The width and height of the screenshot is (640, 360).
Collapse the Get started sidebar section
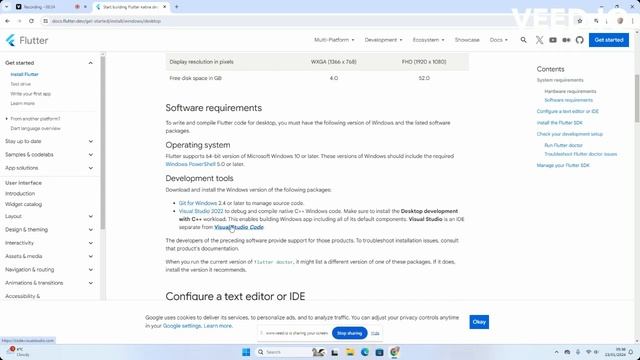[91, 63]
